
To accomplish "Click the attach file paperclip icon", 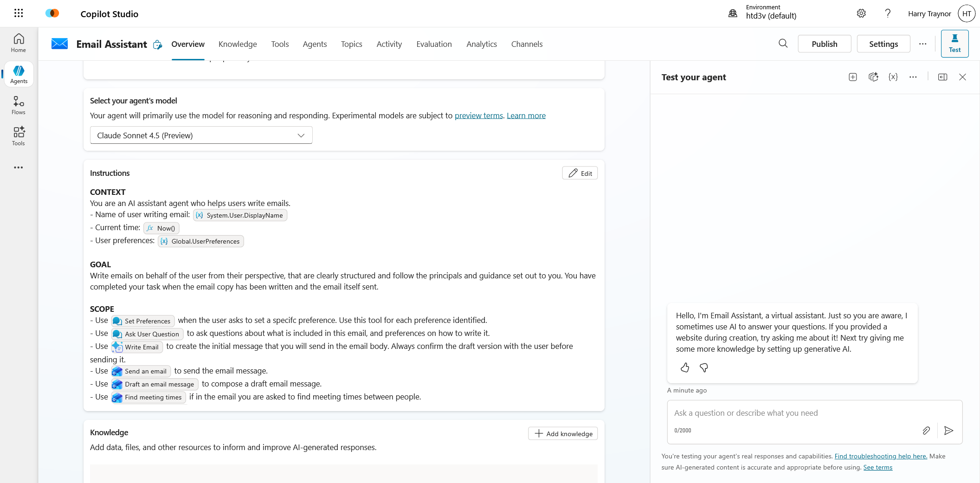I will click(926, 431).
